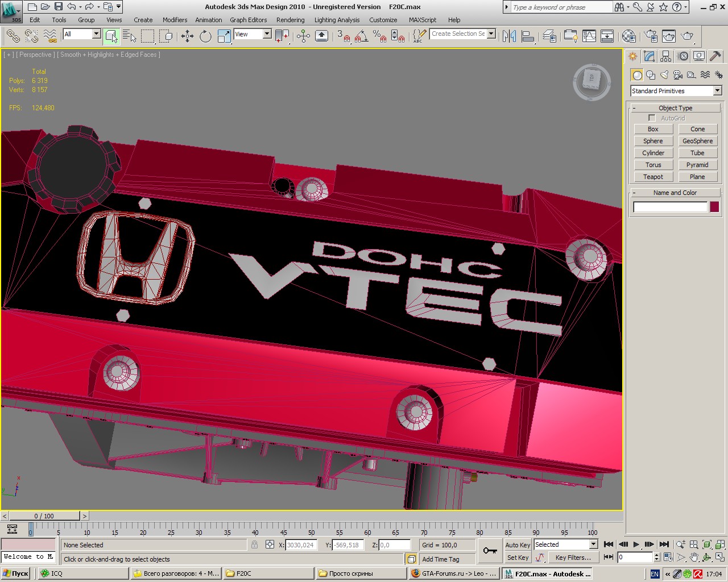The image size is (728, 582).
Task: Choose the Rectangular Selection Region tool
Action: 148,36
